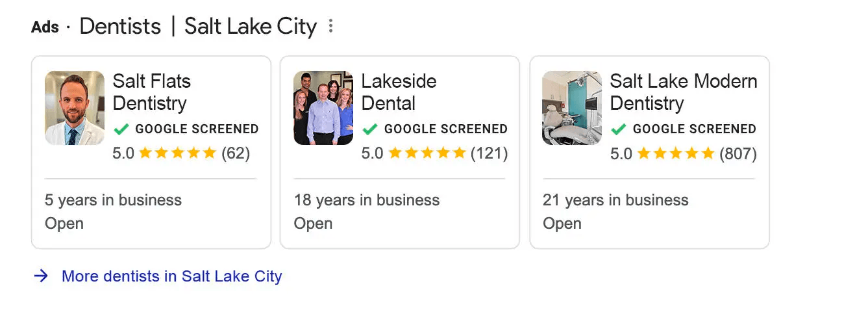Click the star rating of Salt Flats Dentistry

coord(177,153)
